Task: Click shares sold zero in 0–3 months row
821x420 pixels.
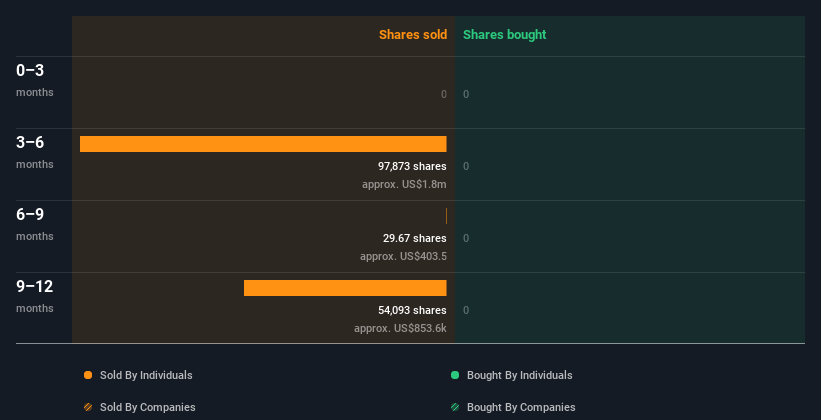Action: tap(444, 94)
